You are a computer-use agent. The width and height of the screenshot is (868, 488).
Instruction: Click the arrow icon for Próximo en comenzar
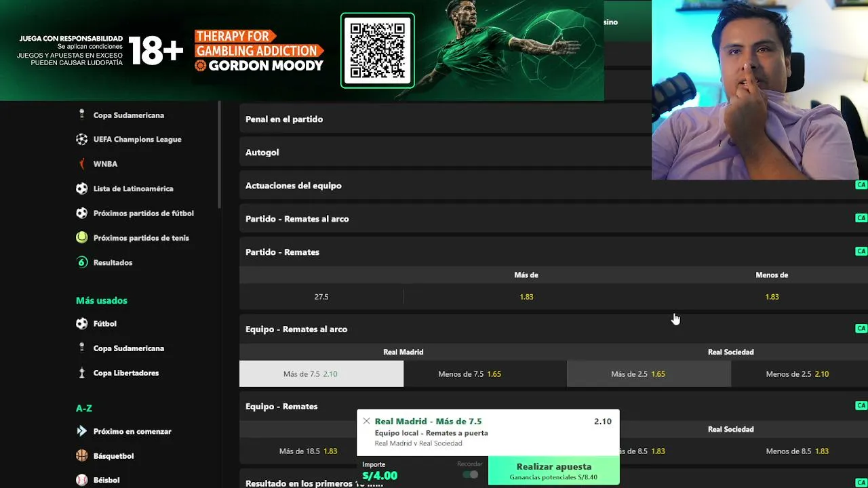tap(82, 431)
